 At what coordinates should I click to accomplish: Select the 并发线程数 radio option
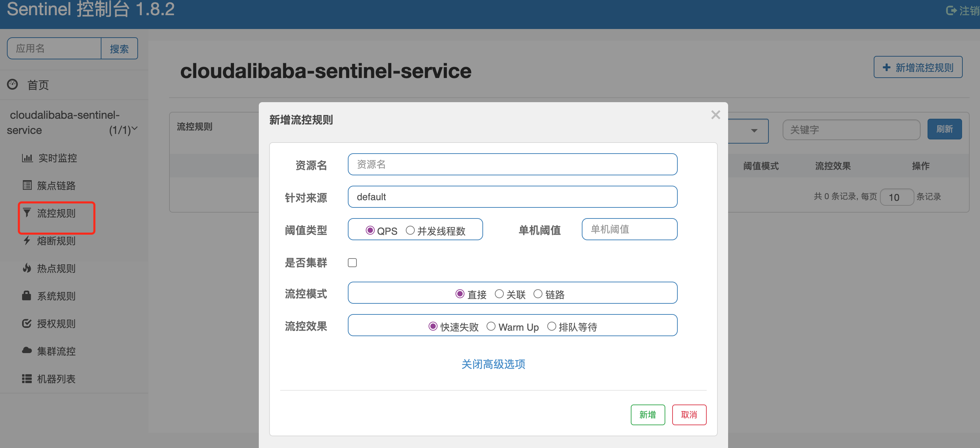pos(410,230)
